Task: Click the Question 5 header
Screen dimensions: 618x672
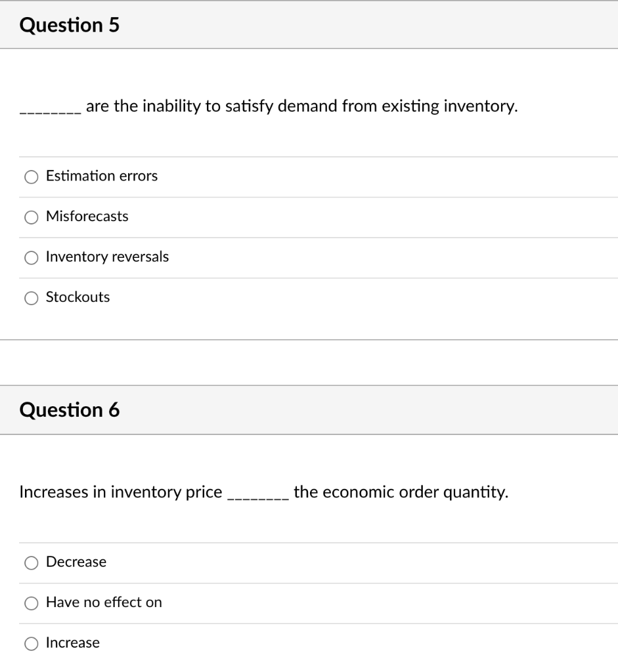Action: pos(69,24)
